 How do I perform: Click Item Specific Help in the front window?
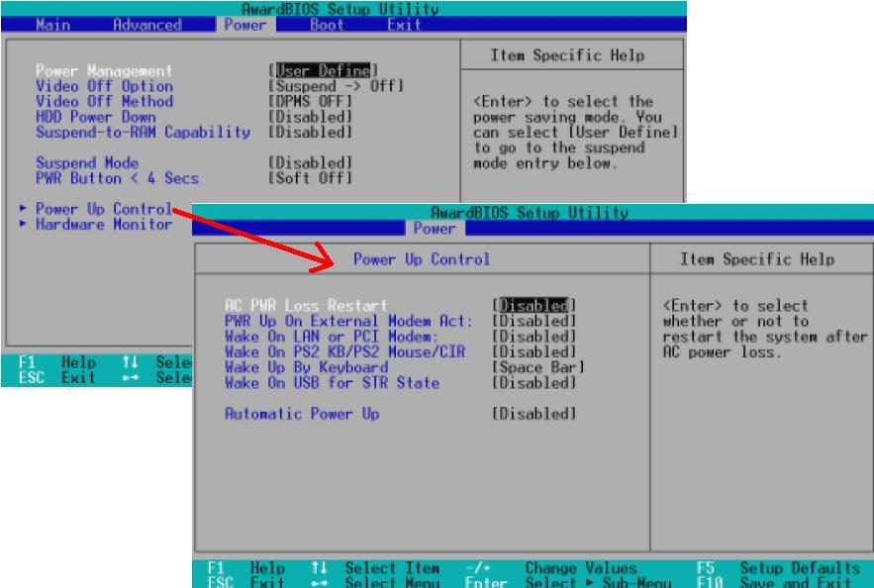757,259
